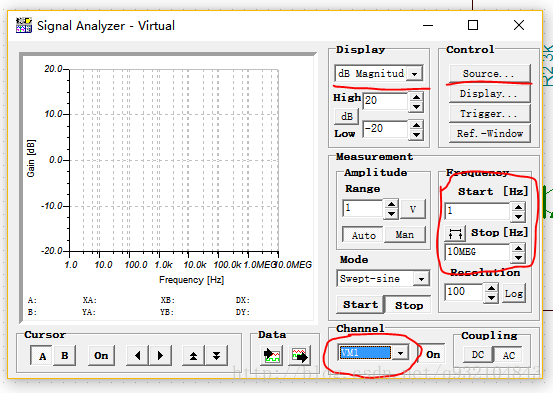Start the measurement sweep
553x393 pixels.
(x=360, y=304)
